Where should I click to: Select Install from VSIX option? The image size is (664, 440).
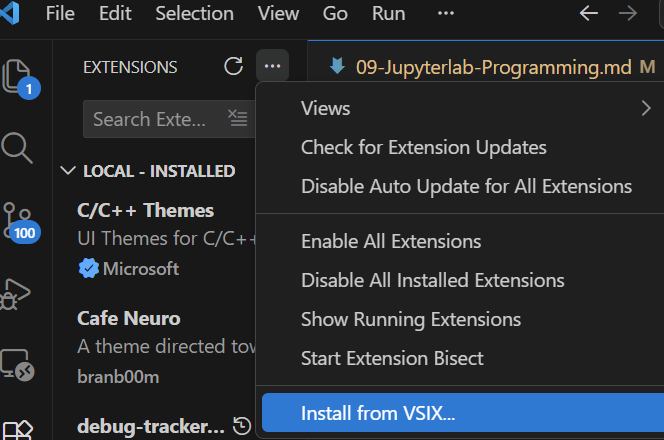click(x=378, y=412)
